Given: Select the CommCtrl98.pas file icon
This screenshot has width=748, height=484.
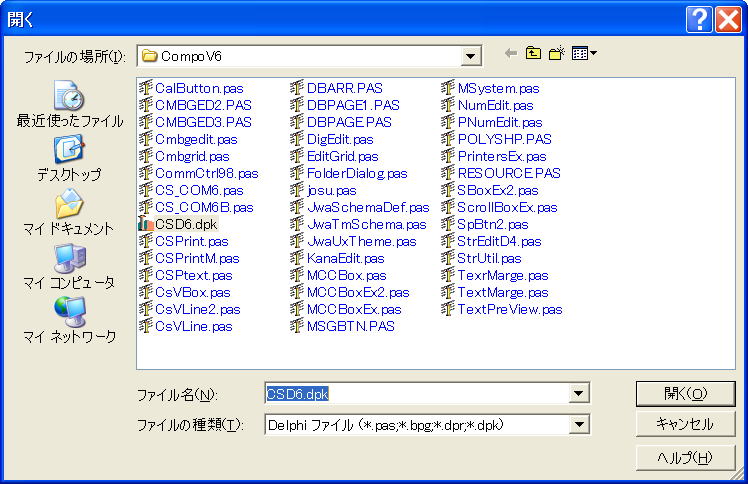Looking at the screenshot, I should pyautogui.click(x=145, y=173).
